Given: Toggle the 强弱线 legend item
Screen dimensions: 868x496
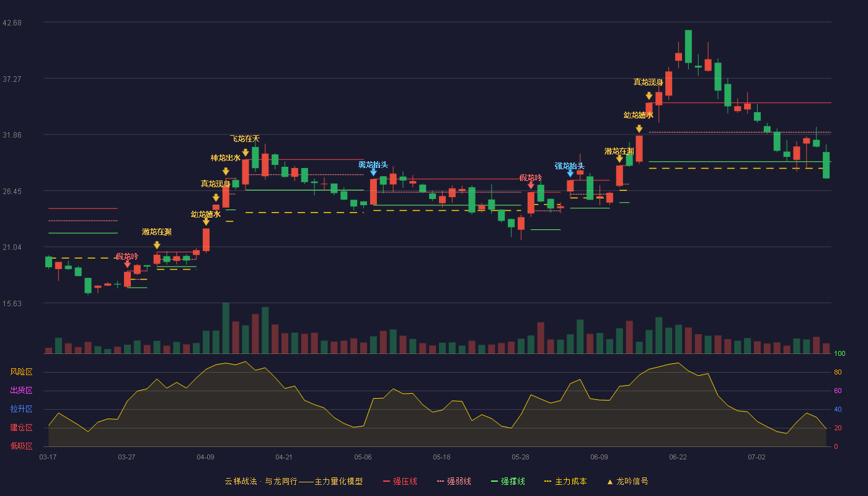Looking at the screenshot, I should 454,481.
